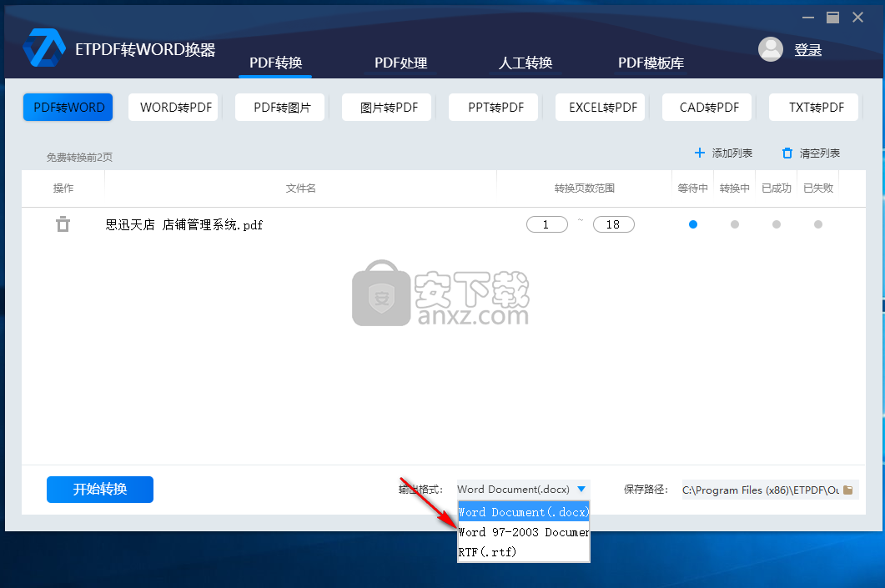Click file name 思迅天店 店铺管理系统.pdf
Image resolution: width=885 pixels, height=588 pixels.
tap(184, 224)
